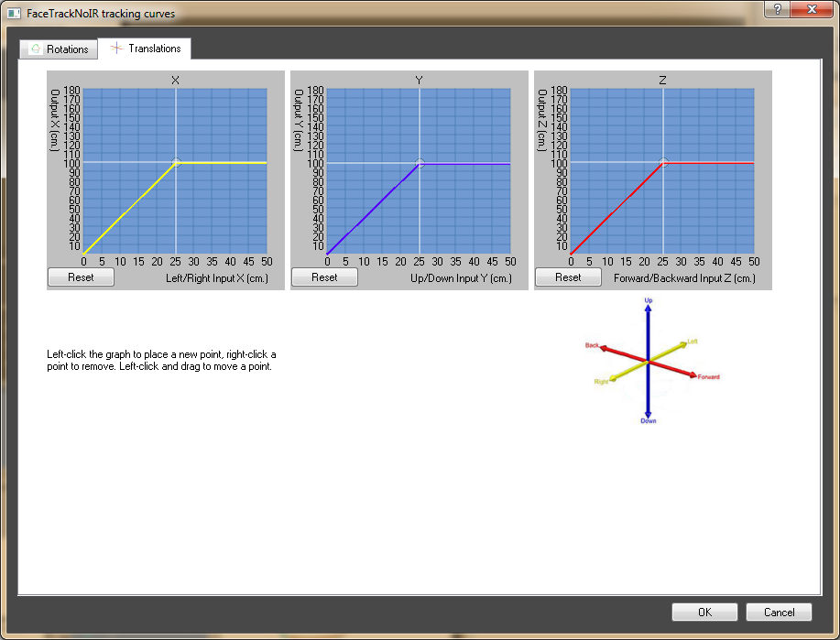Click the 'Output X (cm.)' axis label
Screen dimensions: 840x640
coord(55,120)
